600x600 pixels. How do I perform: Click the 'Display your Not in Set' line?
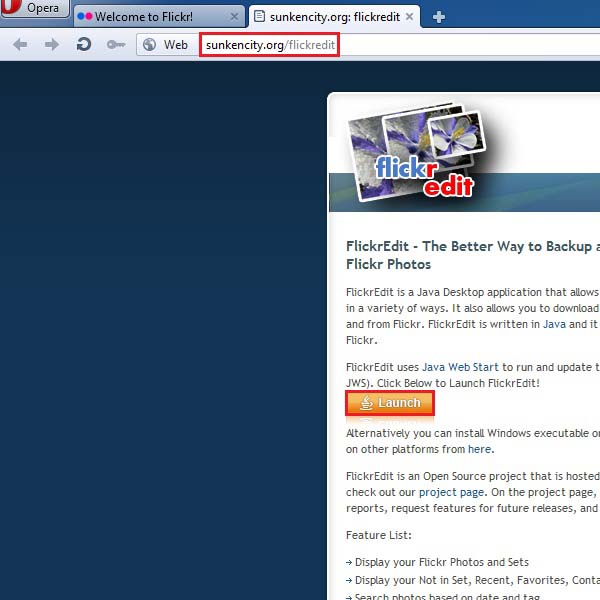click(x=477, y=580)
